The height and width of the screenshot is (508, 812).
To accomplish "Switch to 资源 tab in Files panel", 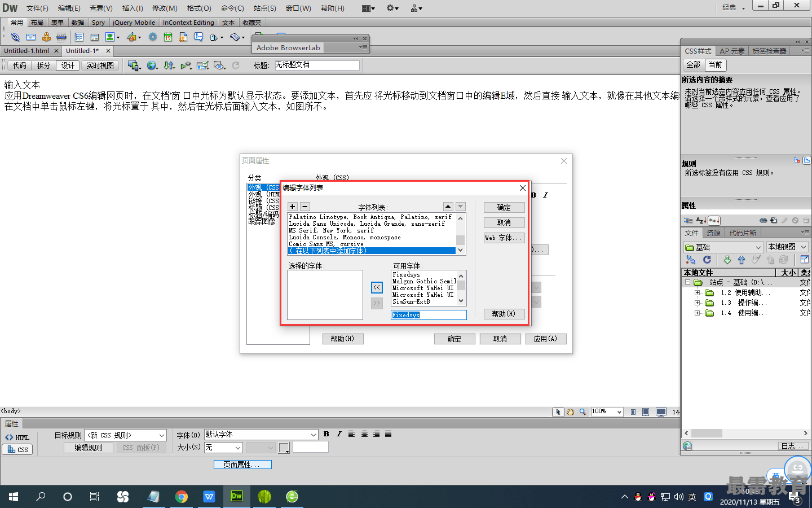I will pos(713,233).
